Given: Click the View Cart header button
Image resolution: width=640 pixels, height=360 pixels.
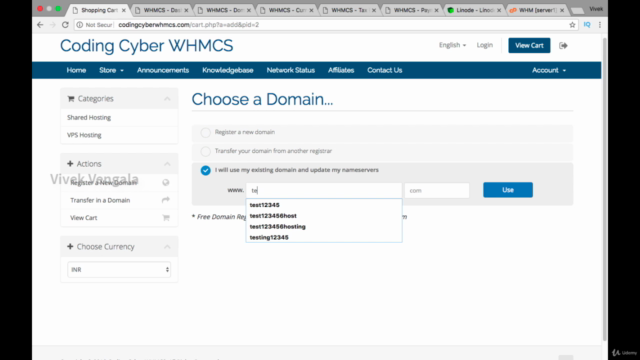Looking at the screenshot, I should pyautogui.click(x=529, y=45).
